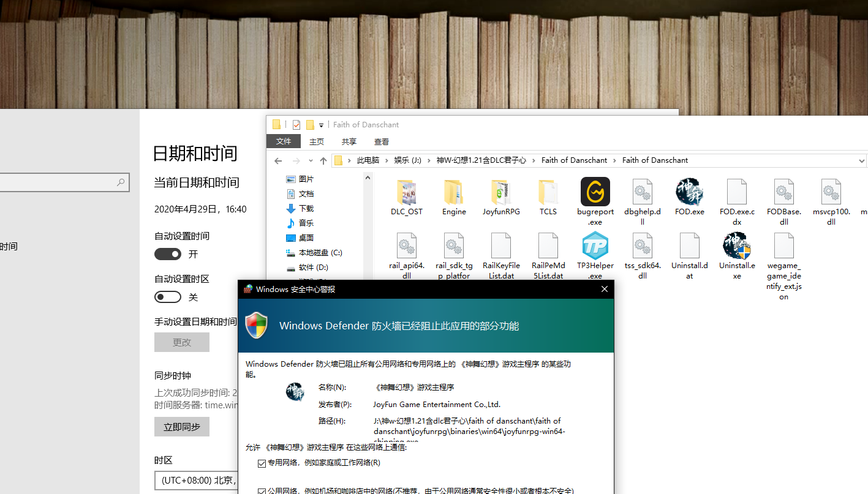Click the navigation pane scroll-up arrow
Image resolution: width=868 pixels, height=494 pixels.
(x=368, y=178)
